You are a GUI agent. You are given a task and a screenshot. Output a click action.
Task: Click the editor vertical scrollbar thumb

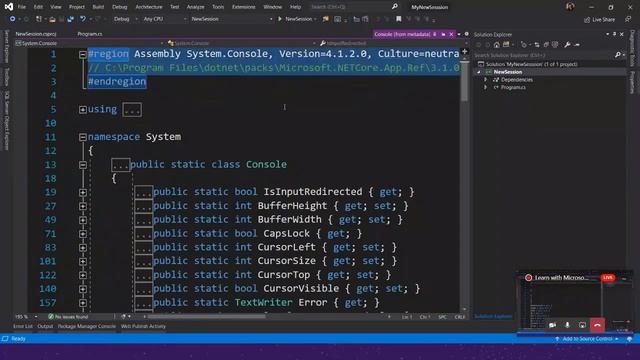tap(464, 81)
